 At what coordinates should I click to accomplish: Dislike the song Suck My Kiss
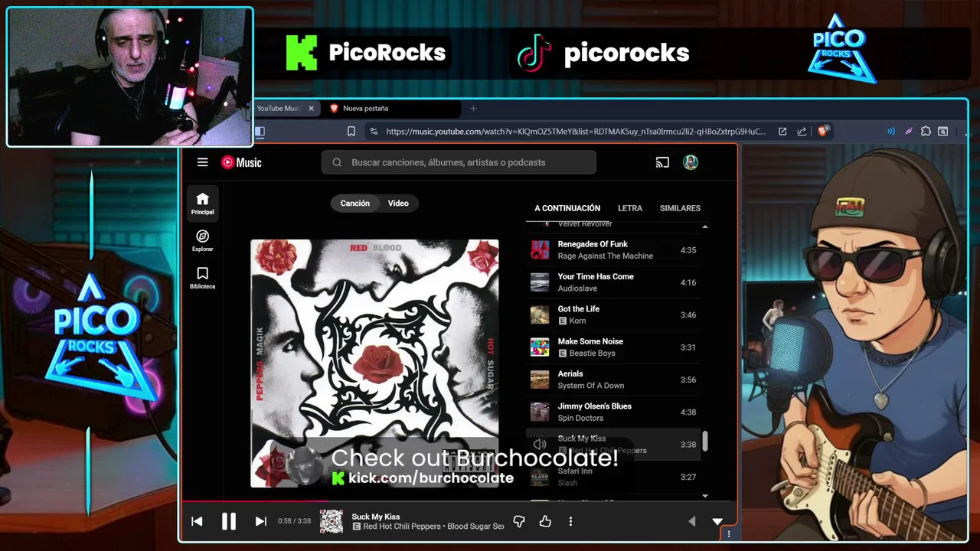click(519, 521)
